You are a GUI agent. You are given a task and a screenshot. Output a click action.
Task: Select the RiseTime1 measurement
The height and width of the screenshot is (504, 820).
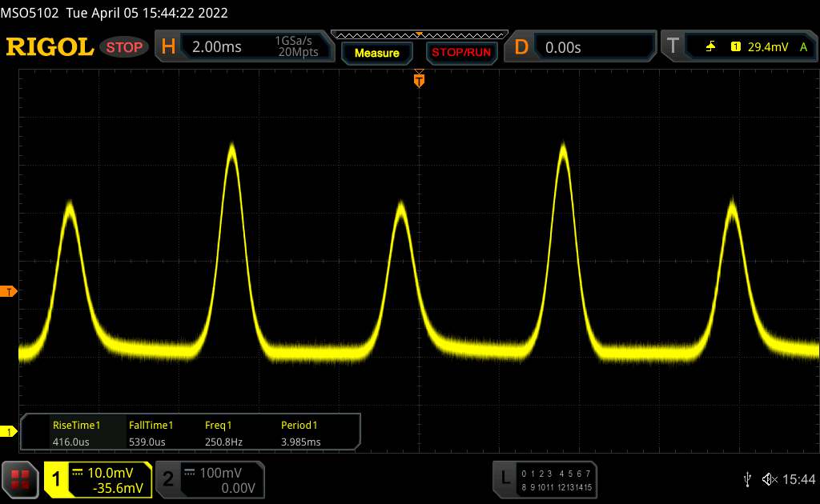[76, 425]
